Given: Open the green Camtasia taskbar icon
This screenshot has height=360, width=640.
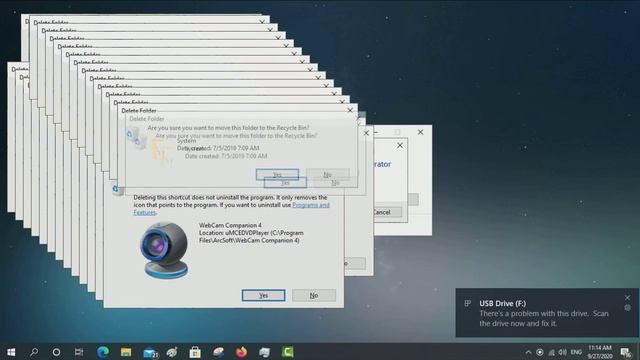Looking at the screenshot, I should click(287, 352).
